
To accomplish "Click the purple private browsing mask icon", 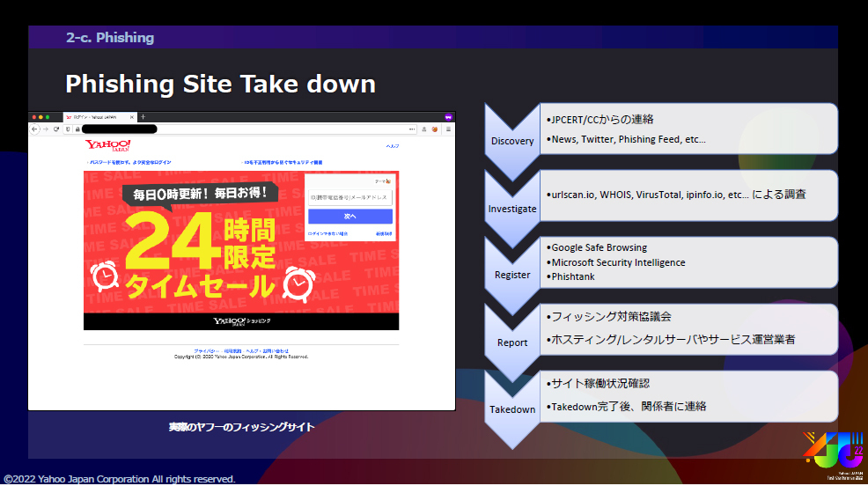I will tap(448, 117).
